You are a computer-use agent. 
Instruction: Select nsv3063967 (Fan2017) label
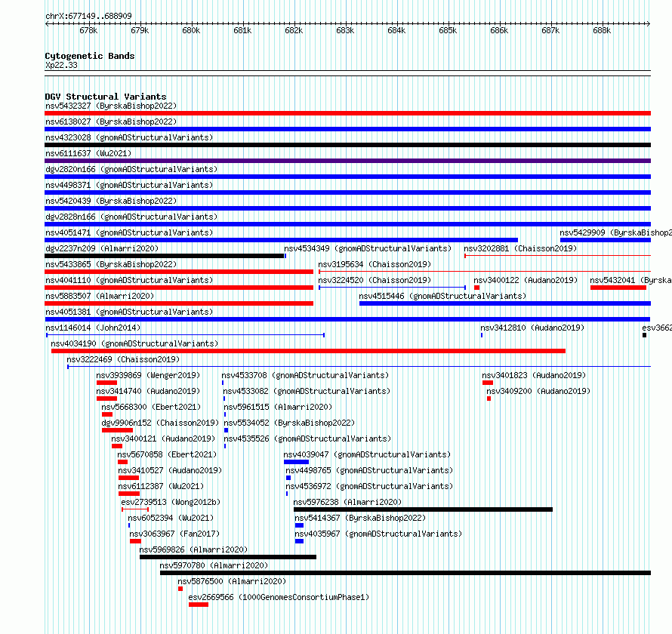[x=174, y=534]
